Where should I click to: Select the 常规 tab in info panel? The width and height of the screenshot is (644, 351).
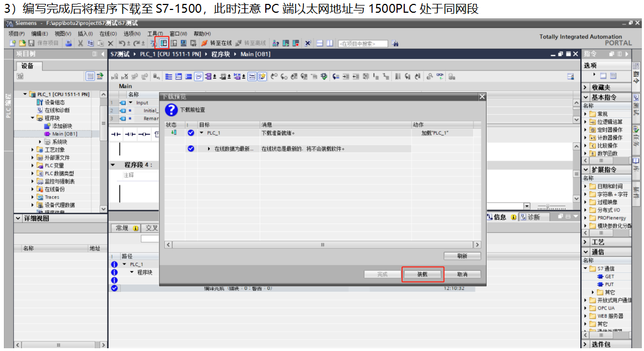coord(126,228)
